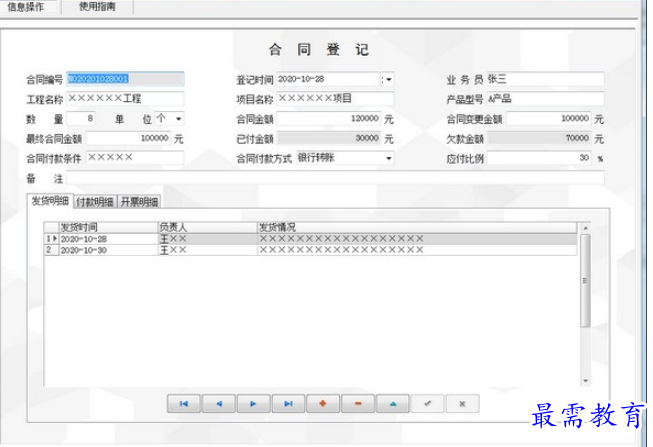Screen dimensions: 653x447
Task: Click the 已付金额 field
Action: coord(329,138)
